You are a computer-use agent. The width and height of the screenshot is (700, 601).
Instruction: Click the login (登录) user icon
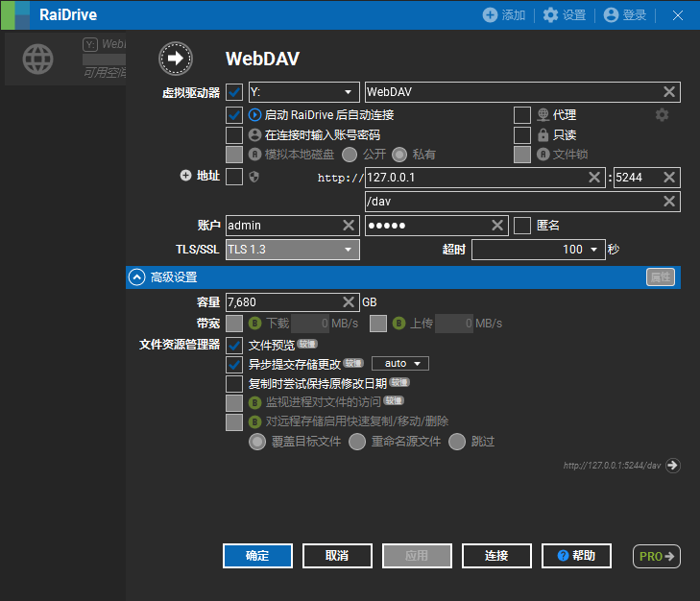(611, 14)
